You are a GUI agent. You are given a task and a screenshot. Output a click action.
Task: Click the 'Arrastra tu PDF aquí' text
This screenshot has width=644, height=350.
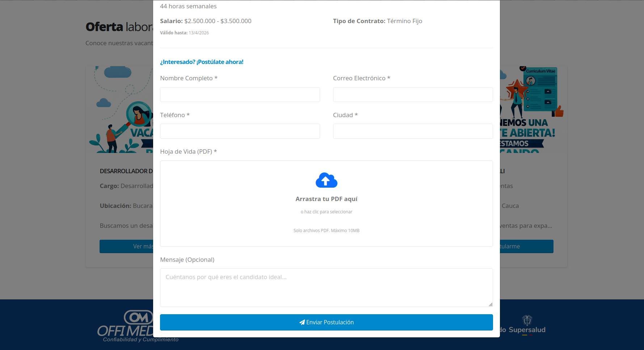(x=326, y=199)
